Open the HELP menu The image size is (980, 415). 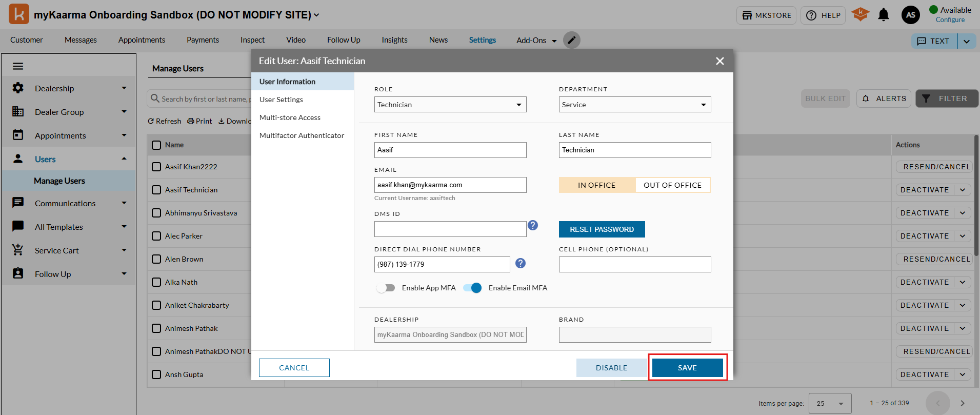click(x=823, y=15)
